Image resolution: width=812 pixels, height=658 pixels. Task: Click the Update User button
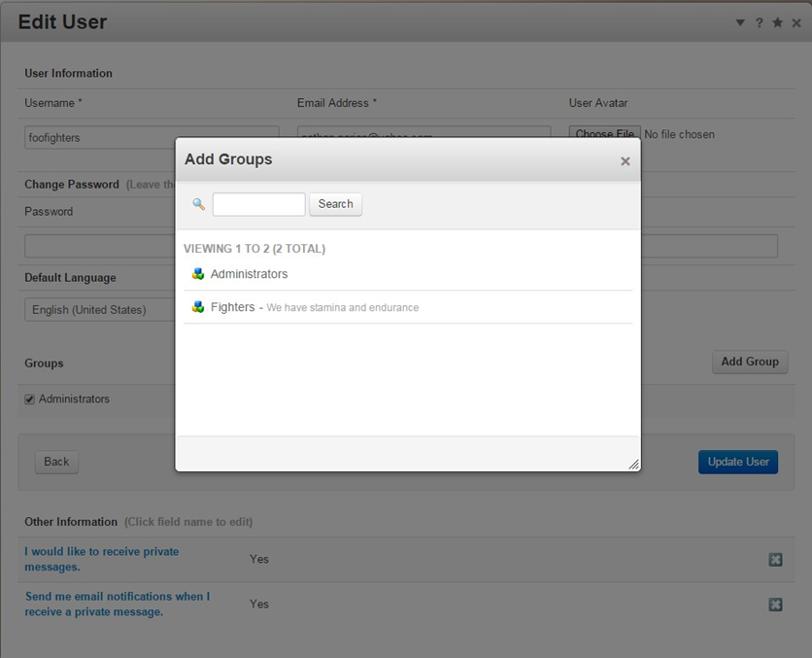click(737, 462)
